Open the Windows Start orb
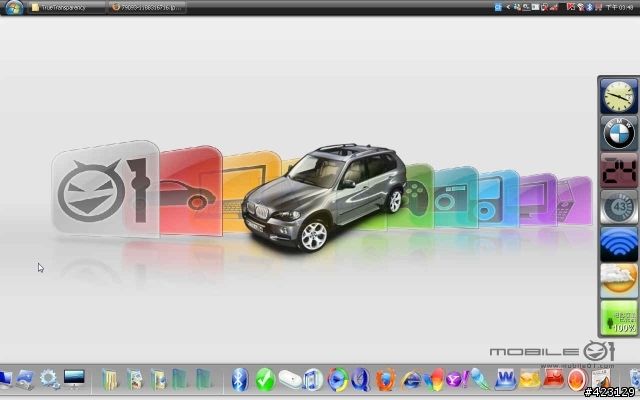640x400 pixels. (x=13, y=7)
